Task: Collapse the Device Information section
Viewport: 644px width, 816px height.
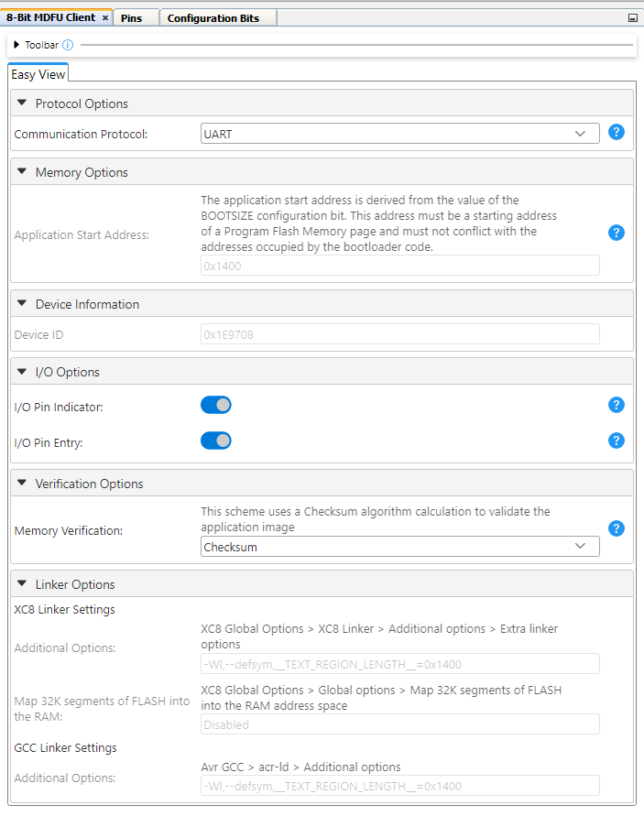Action: [22, 303]
